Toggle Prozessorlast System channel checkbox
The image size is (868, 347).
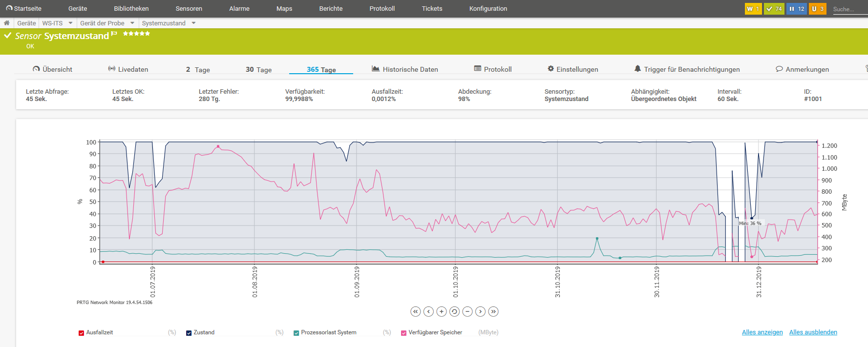pos(296,333)
